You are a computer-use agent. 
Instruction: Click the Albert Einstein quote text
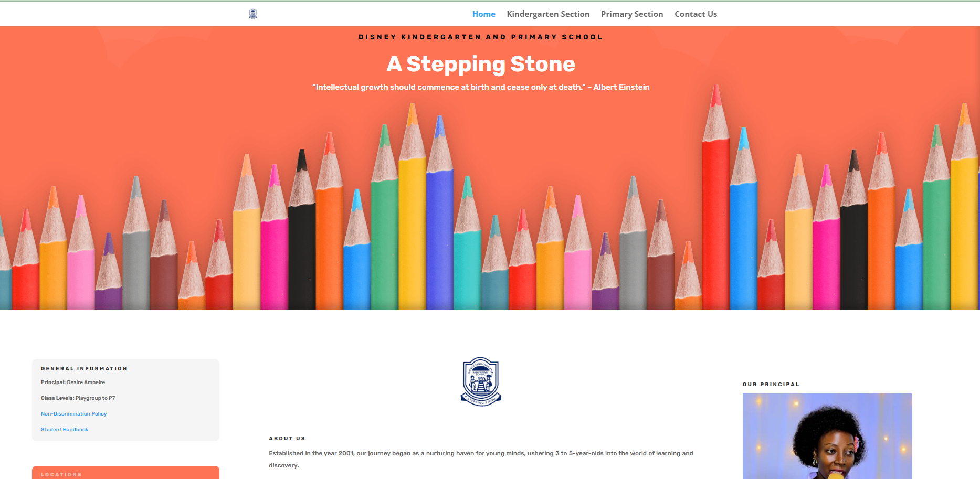[x=481, y=87]
